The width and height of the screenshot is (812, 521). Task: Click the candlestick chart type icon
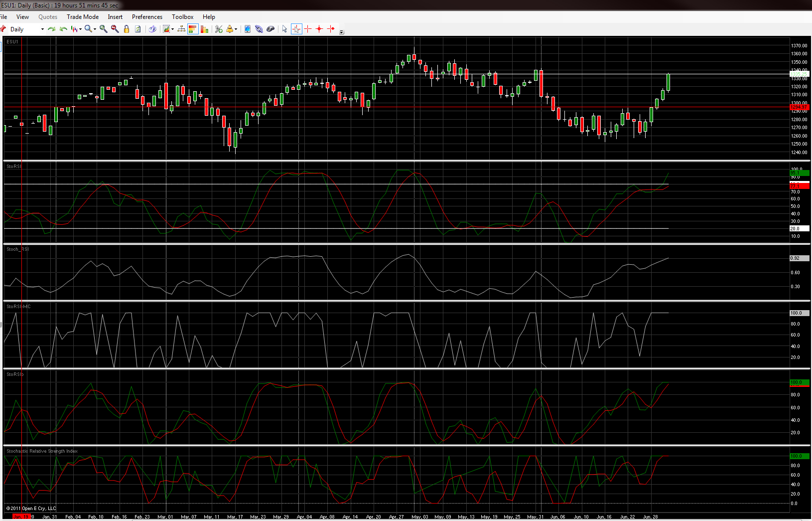[x=74, y=29]
